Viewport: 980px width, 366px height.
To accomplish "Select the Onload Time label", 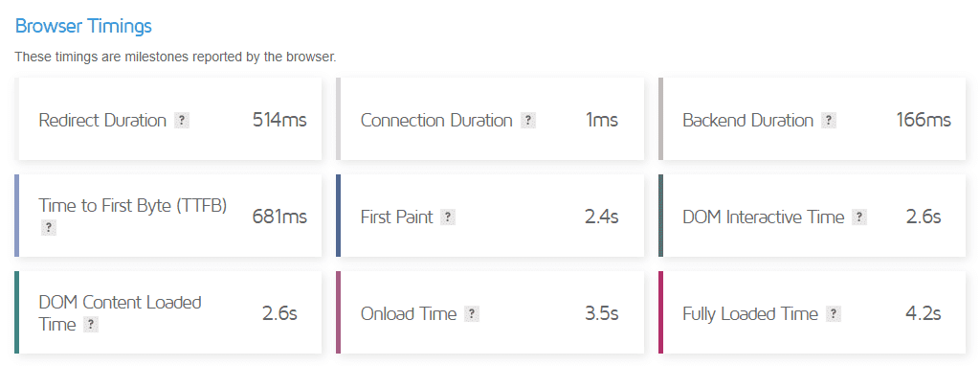I will [x=409, y=314].
